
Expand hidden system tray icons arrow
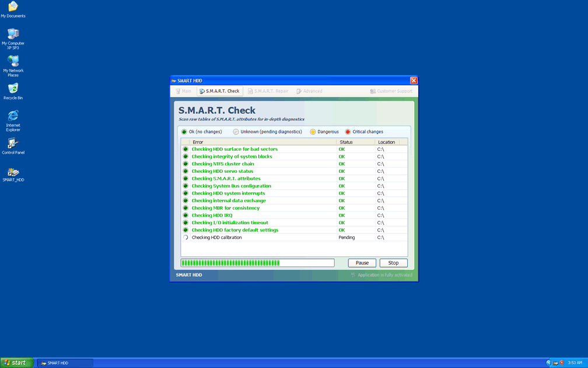click(548, 363)
